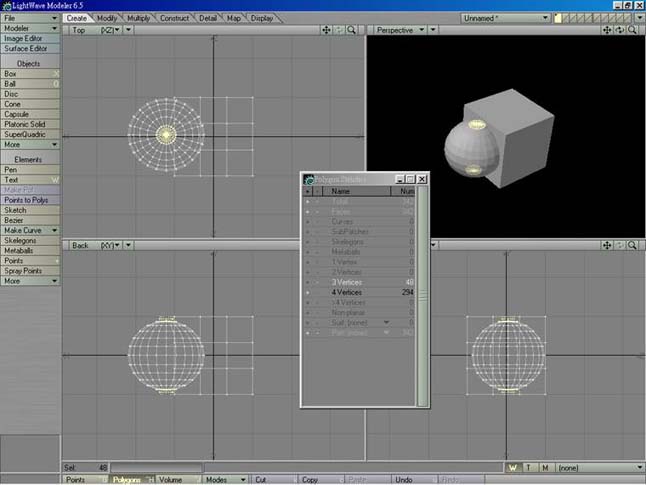646x485 pixels.
Task: Click the Points to Polys button
Action: [30, 200]
